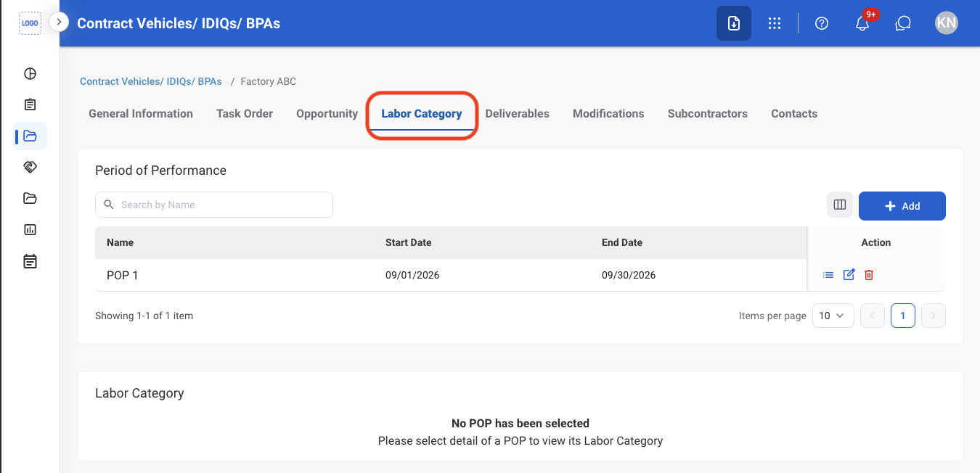Screen dimensions: 980x473
Task: View POP 1 details list icon
Action: tap(828, 275)
